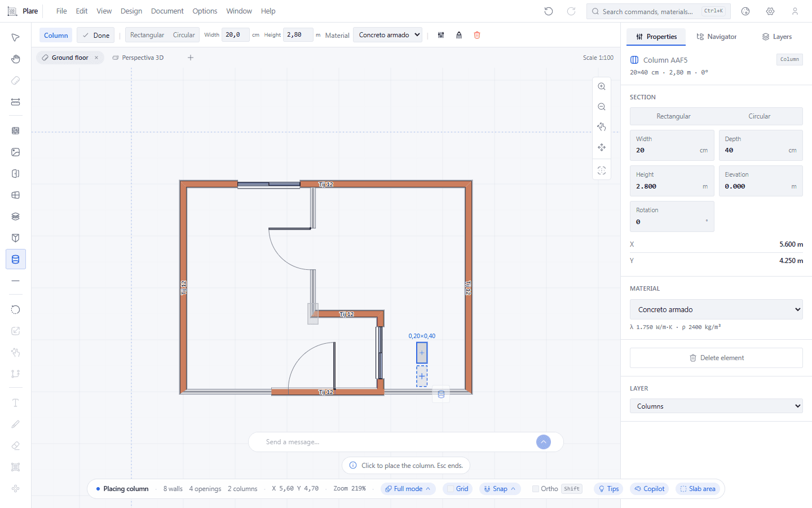812x508 pixels.
Task: Select the door tool in left sidebar
Action: tap(16, 174)
